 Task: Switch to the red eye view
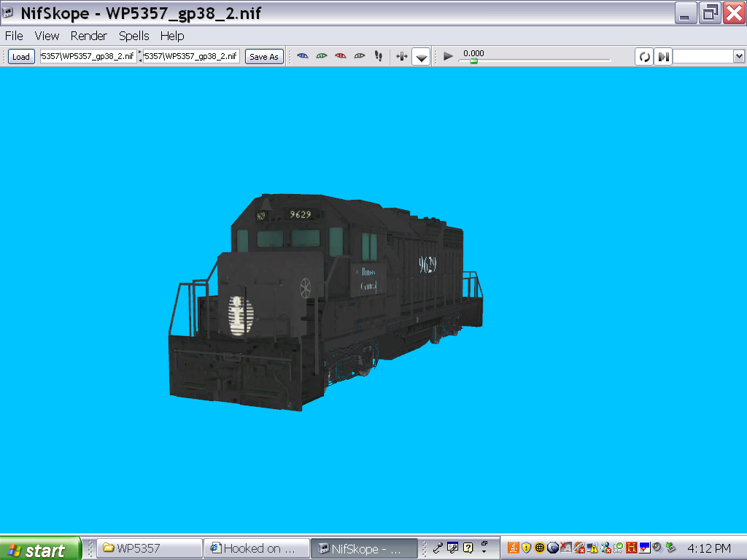tap(341, 56)
